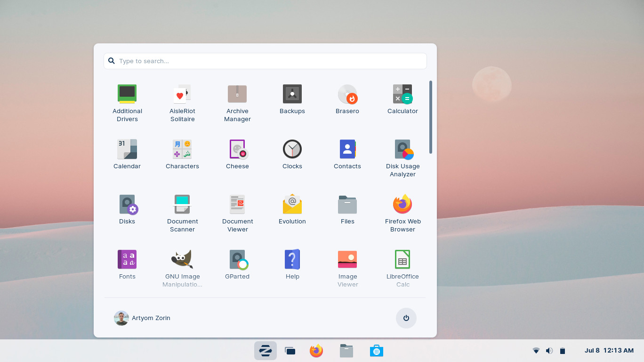The width and height of the screenshot is (644, 362).
Task: Launch Image Viewer
Action: click(347, 268)
